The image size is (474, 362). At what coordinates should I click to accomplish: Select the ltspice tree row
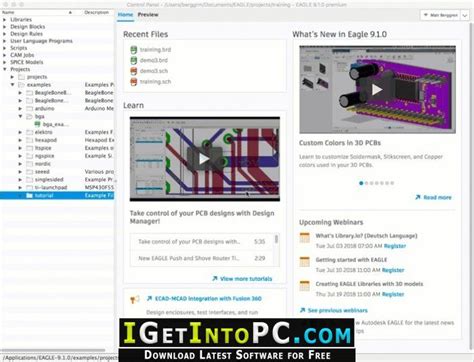(57, 148)
